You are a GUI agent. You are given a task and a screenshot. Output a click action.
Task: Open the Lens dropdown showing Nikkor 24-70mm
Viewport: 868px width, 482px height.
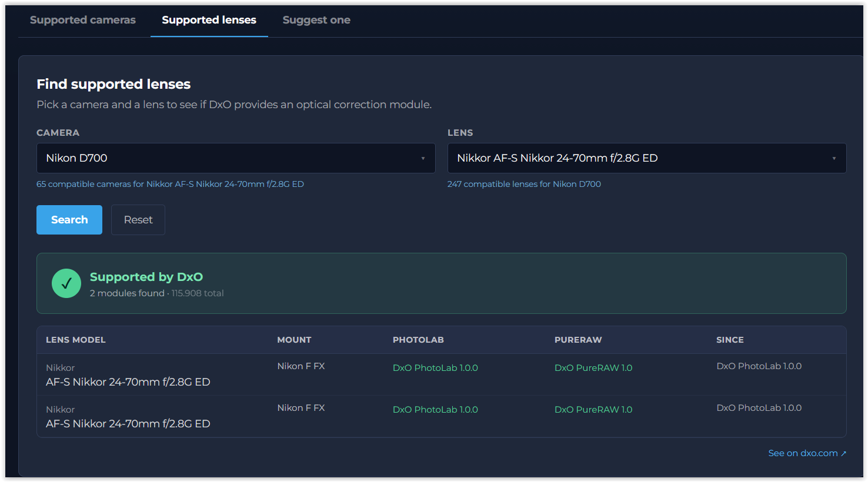[x=647, y=158]
